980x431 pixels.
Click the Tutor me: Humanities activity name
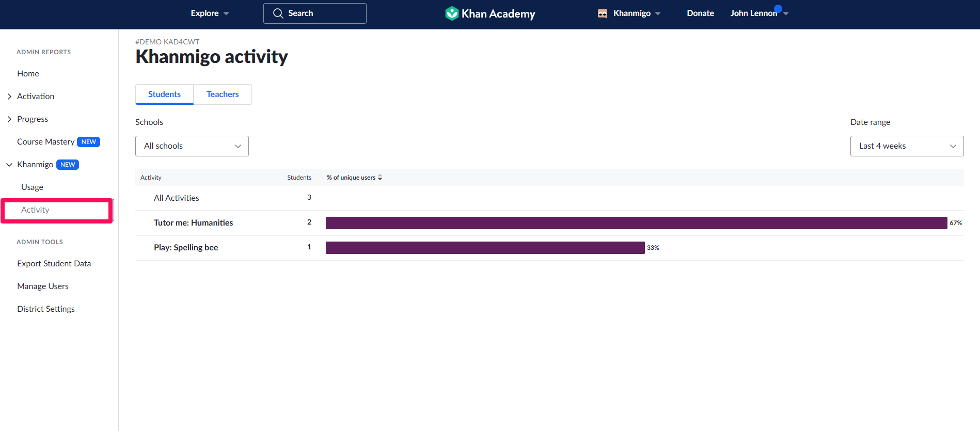pyautogui.click(x=193, y=223)
